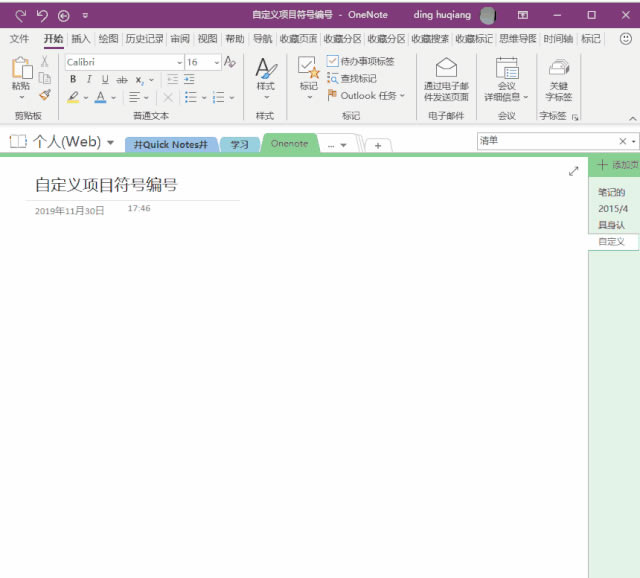Click ding huqiang account avatar
640x578 pixels.
487,16
